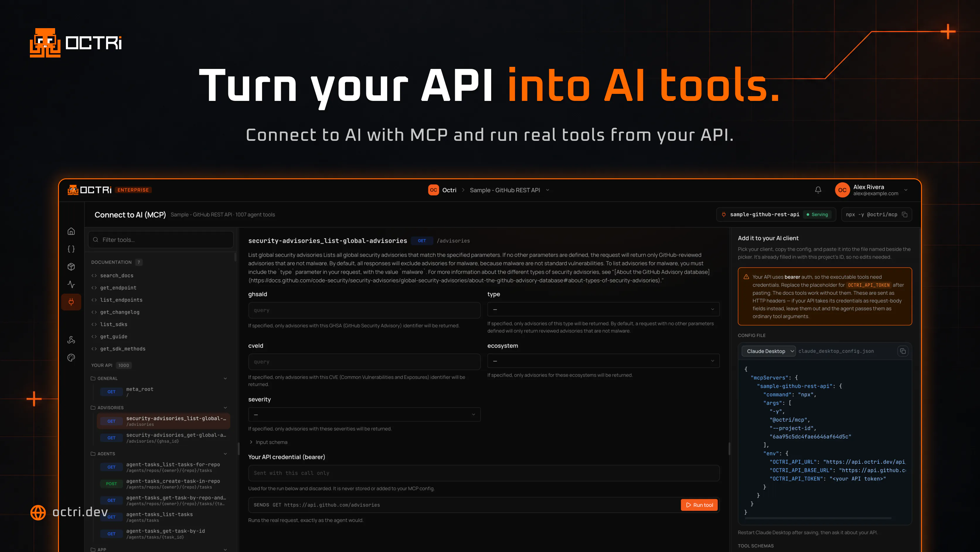Open the webhook sidebar icon
The height and width of the screenshot is (552, 980).
point(71,340)
